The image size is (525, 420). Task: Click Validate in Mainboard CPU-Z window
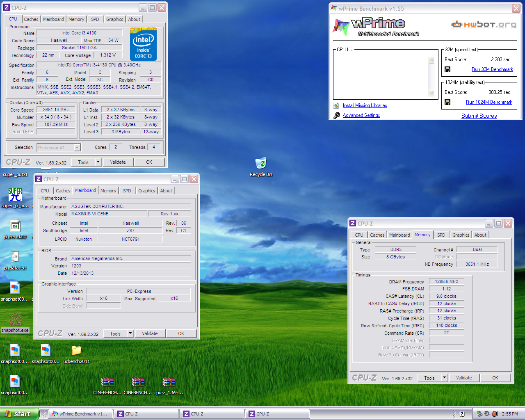coord(150,333)
